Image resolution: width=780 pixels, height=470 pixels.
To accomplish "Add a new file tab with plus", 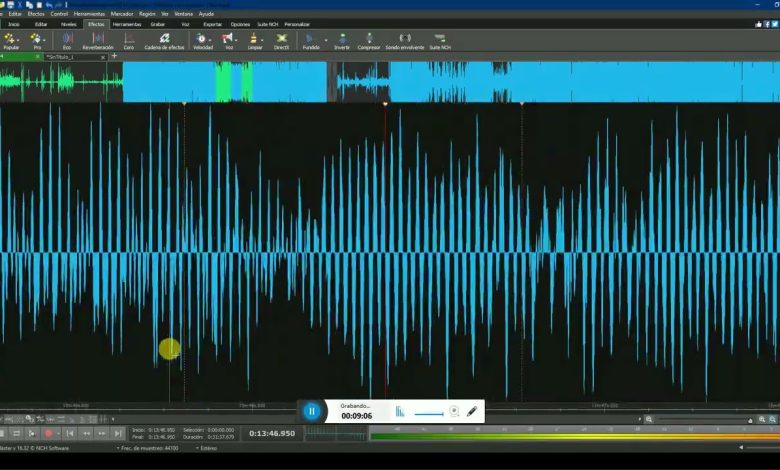I will coord(114,56).
